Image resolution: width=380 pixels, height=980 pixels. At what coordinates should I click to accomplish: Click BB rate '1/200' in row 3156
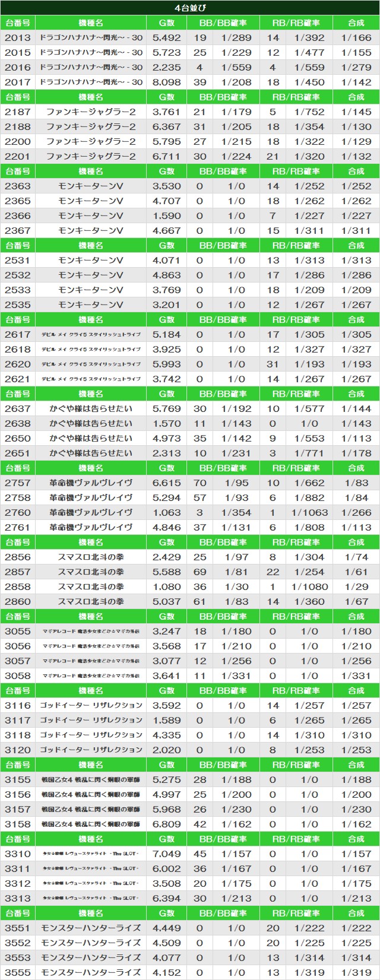pyautogui.click(x=236, y=794)
